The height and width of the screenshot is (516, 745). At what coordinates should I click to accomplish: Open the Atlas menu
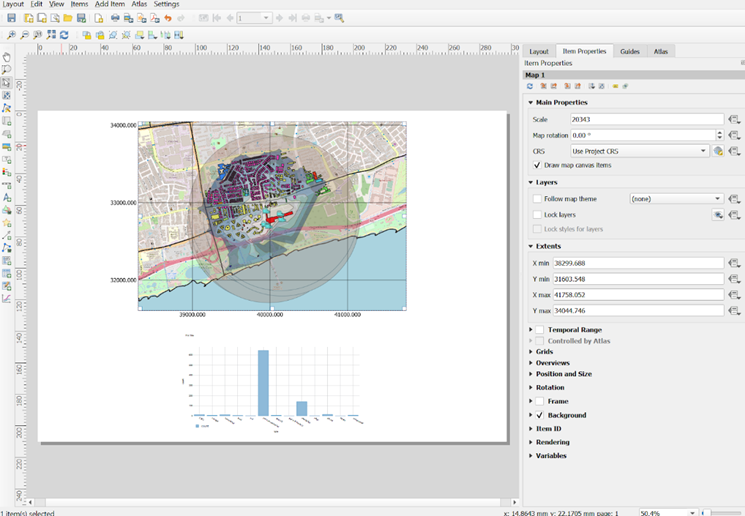pos(139,4)
